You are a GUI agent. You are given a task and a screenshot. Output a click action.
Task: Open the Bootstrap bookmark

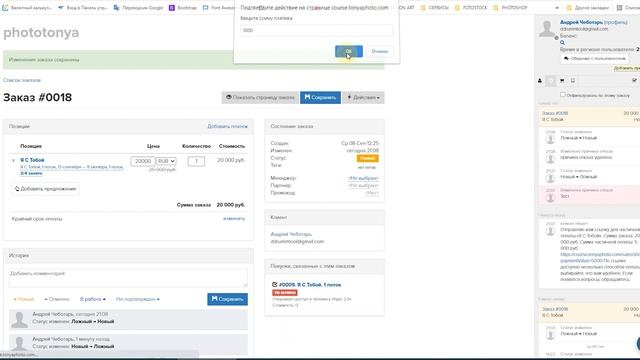183,8
